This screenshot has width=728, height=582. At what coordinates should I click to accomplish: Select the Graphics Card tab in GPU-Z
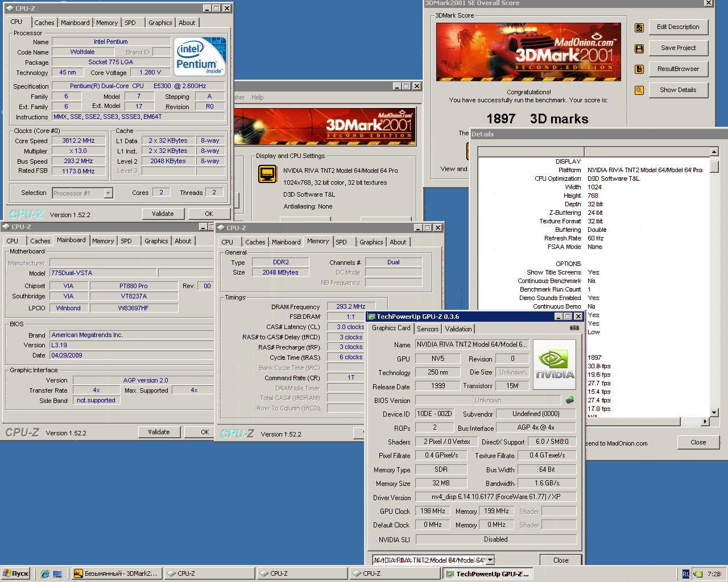point(391,328)
